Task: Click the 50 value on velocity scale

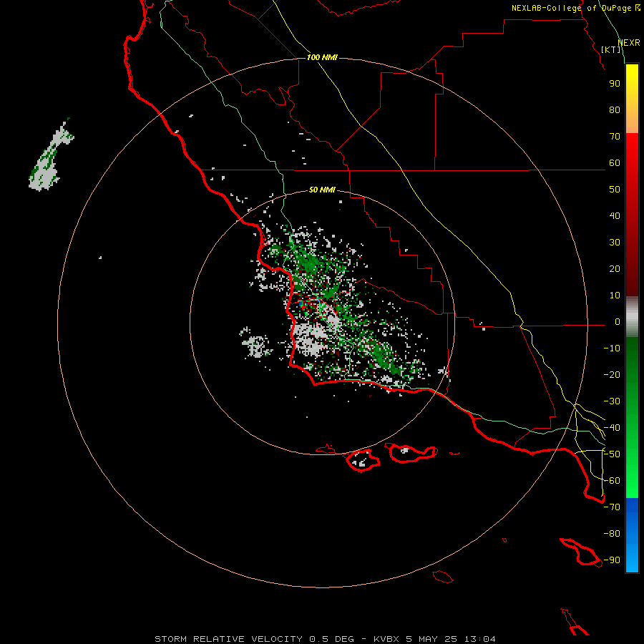Action: [x=615, y=190]
